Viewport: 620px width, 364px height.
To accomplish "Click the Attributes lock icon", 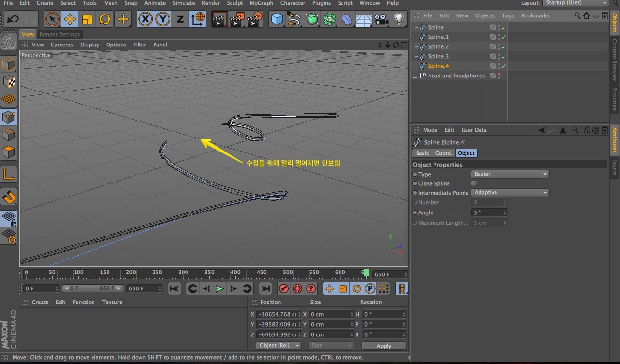I will [x=587, y=130].
